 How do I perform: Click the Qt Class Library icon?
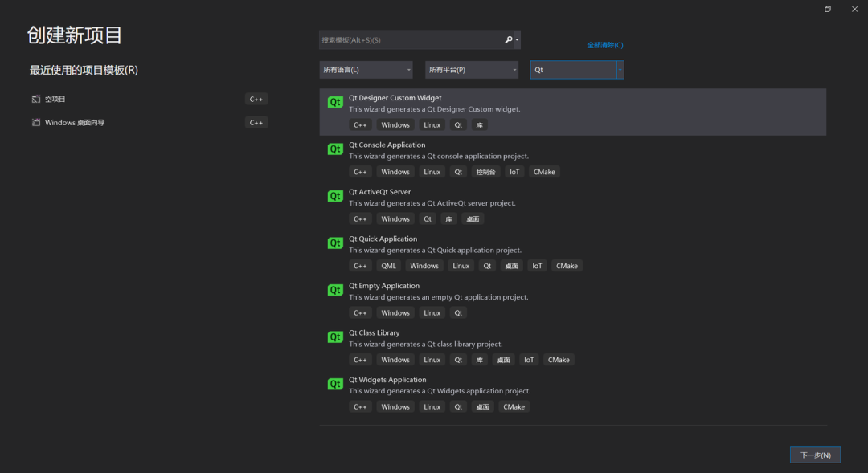335,337
